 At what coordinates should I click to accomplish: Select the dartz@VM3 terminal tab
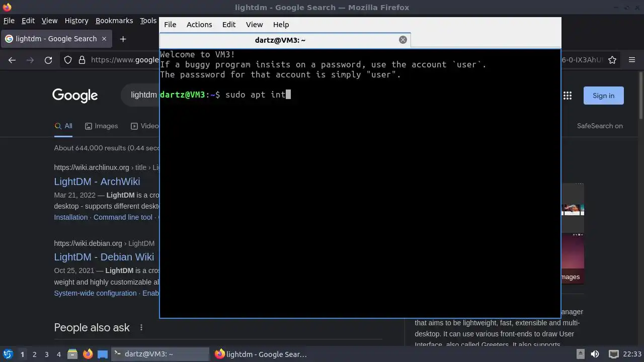click(285, 40)
